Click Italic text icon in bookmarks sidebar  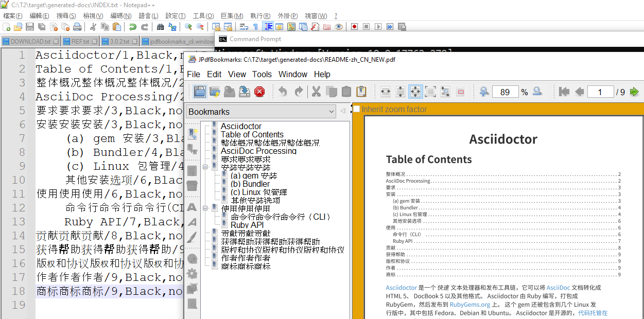point(192,222)
